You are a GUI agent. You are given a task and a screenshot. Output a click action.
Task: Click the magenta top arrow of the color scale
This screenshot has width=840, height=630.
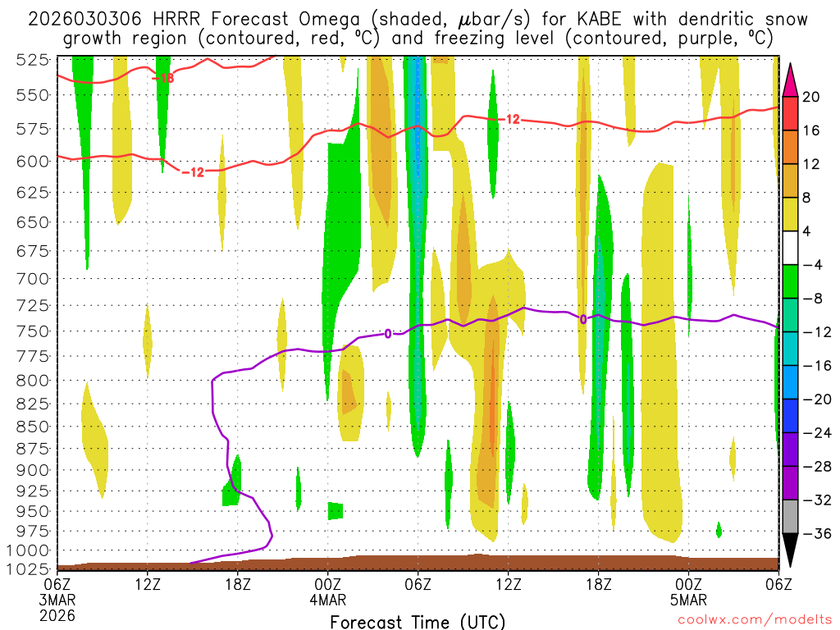point(792,79)
